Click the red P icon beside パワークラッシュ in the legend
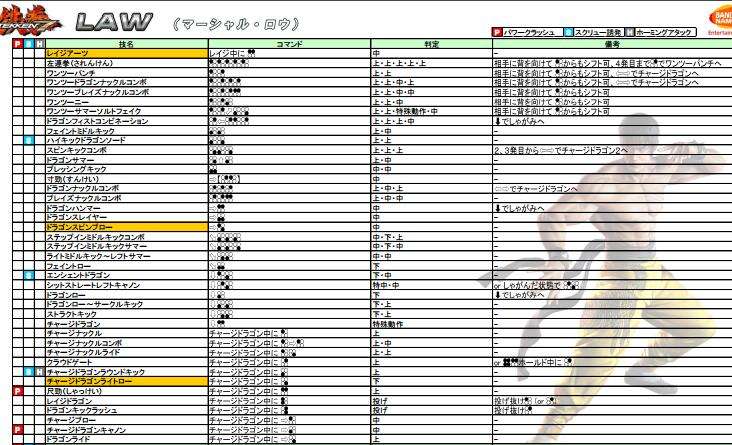 [497, 32]
